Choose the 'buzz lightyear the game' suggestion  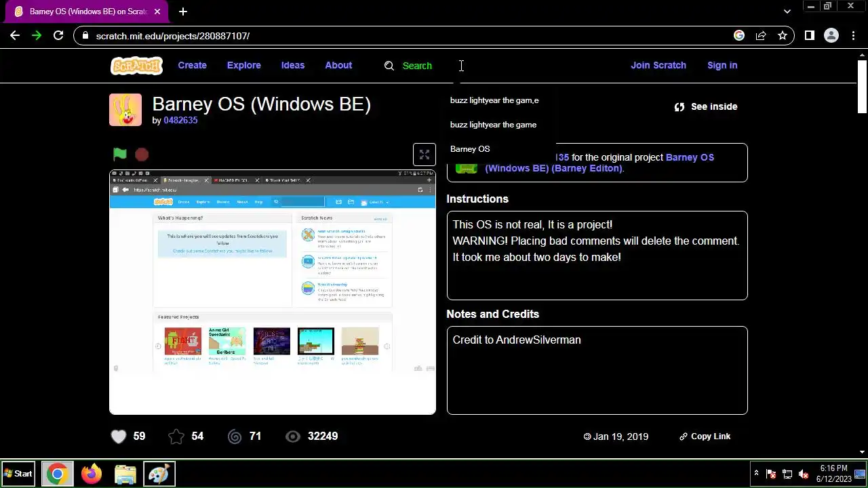(493, 125)
